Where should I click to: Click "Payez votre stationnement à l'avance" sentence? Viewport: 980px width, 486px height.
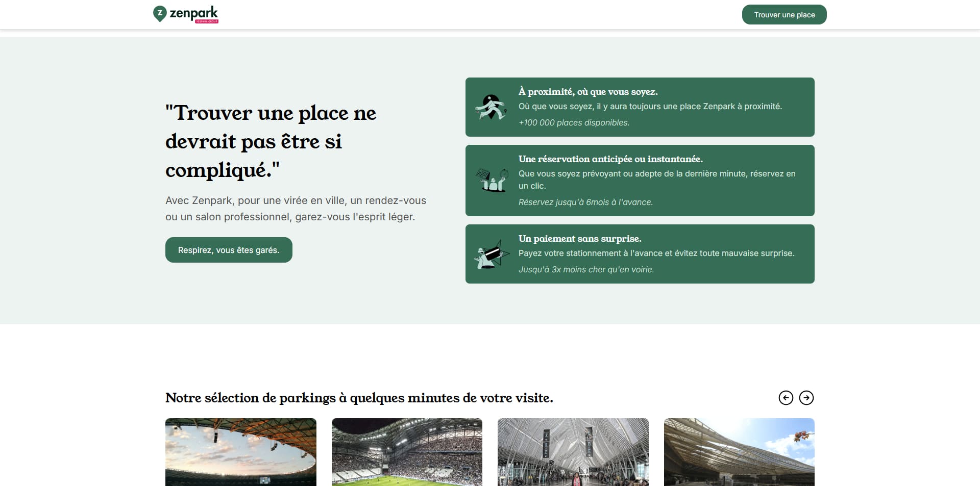point(656,253)
